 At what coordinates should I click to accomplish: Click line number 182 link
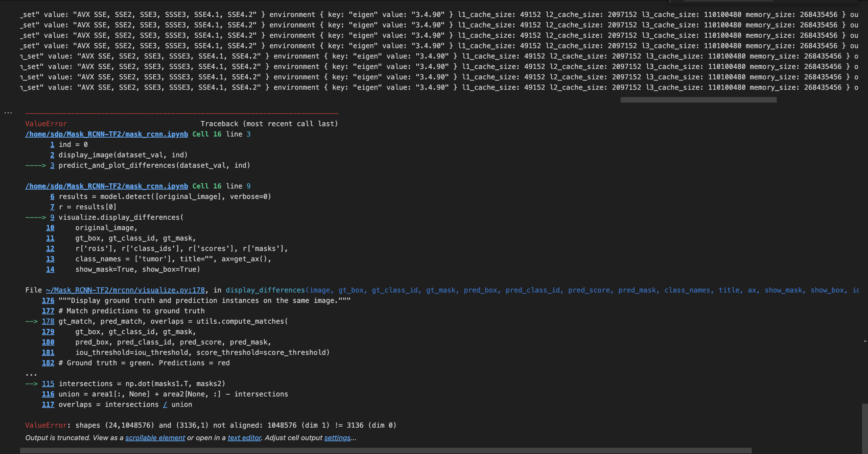pos(48,363)
